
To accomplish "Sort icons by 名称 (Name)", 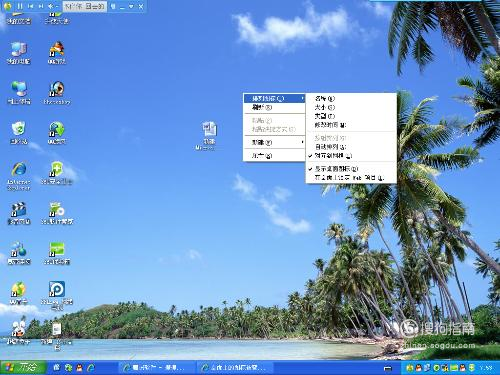I will (351, 98).
